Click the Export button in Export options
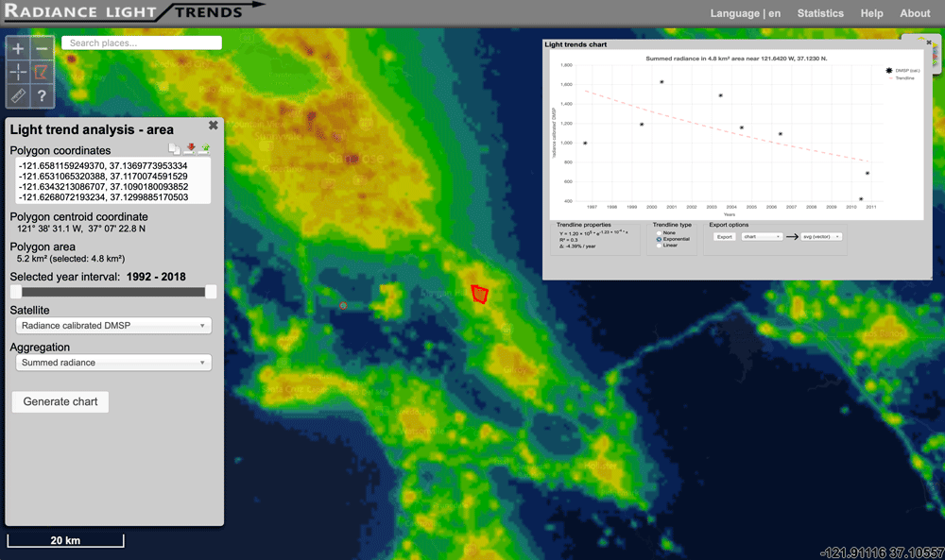This screenshot has height=560, width=945. 724,237
